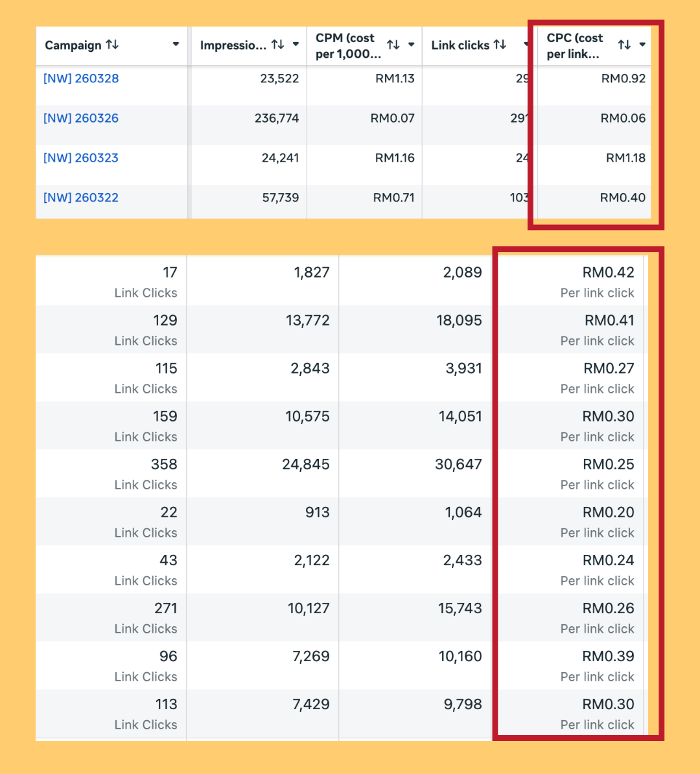This screenshot has height=774, width=700.
Task: Click the Link clicks column header text
Action: pyautogui.click(x=460, y=45)
